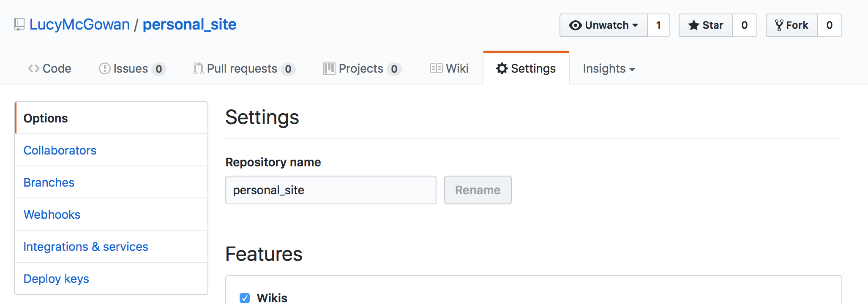Click the Repository name text field

pyautogui.click(x=330, y=190)
